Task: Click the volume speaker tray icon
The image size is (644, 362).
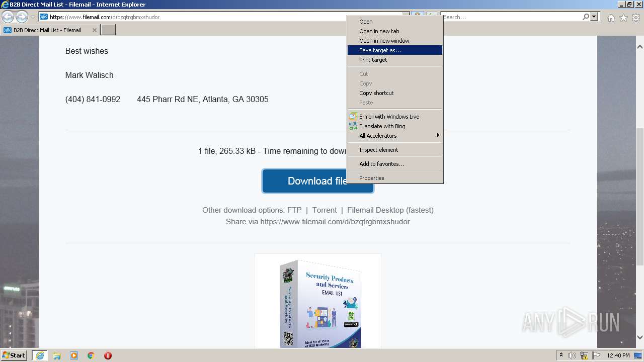Action: pos(572,355)
